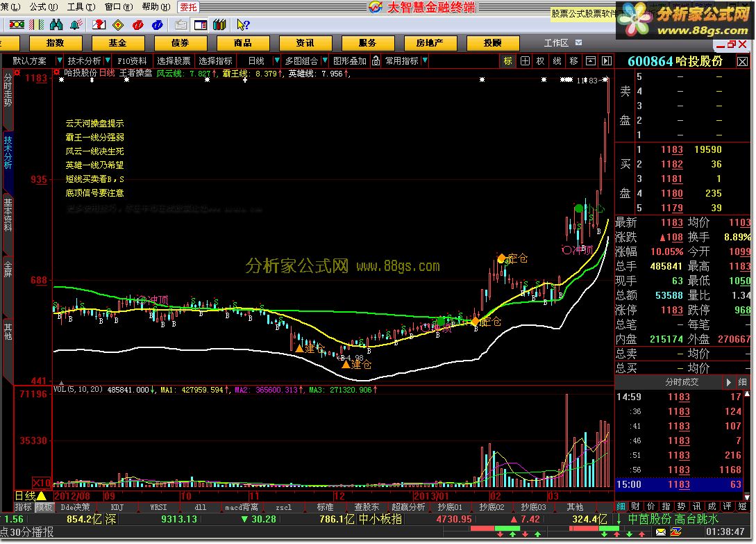This screenshot has width=756, height=544.
Task: Open the books library icon
Action: (220, 24)
